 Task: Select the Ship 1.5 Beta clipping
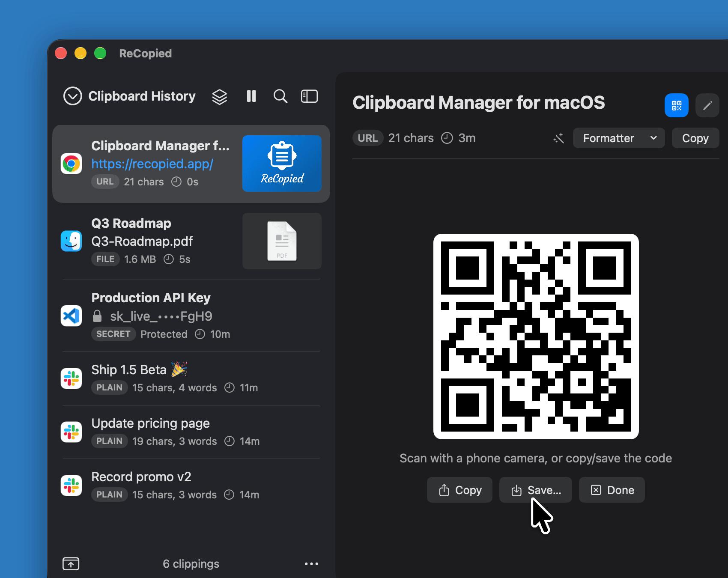coord(191,378)
